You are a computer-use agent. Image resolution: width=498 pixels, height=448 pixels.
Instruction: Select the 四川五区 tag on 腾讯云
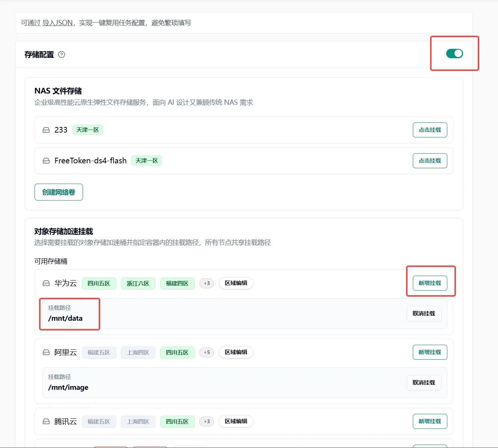[177, 422]
